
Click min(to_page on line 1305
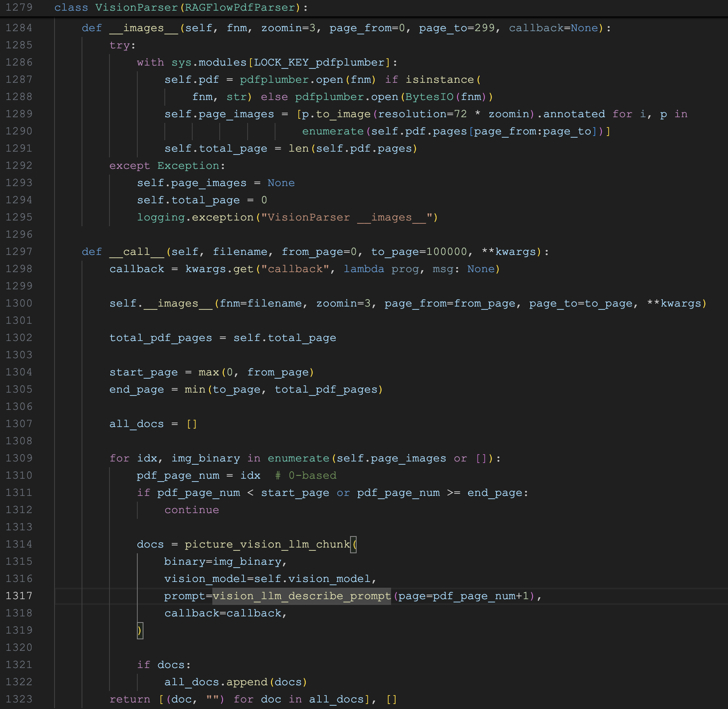pos(223,389)
